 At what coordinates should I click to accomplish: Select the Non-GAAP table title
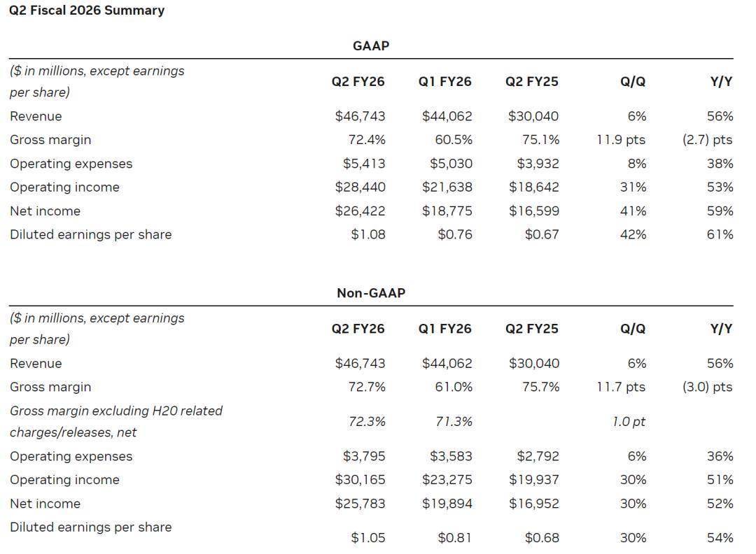point(371,293)
